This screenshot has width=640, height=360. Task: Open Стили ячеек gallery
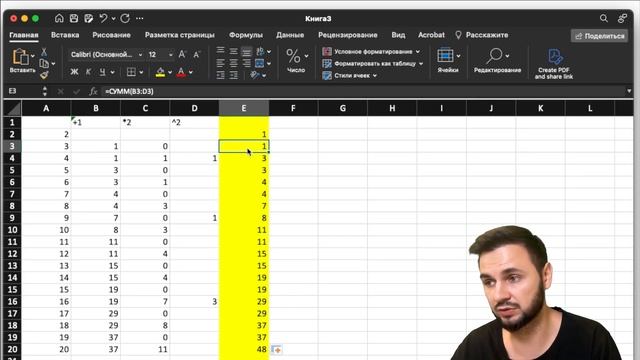349,76
